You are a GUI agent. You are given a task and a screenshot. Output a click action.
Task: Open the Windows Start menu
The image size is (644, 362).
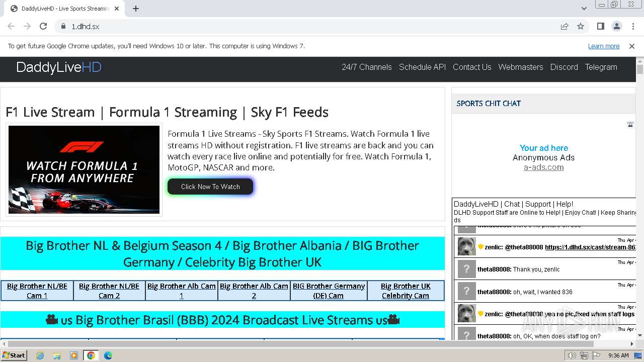14,355
